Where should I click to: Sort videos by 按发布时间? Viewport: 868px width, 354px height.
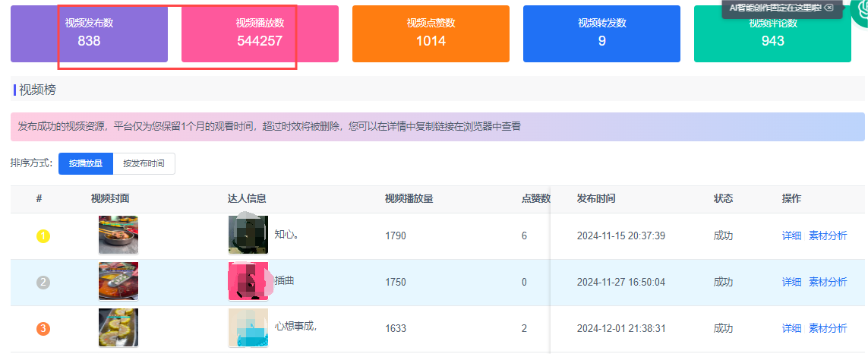(144, 163)
